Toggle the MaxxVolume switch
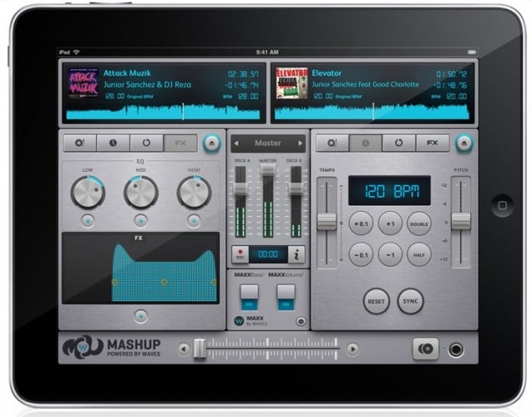The width and height of the screenshot is (532, 417). tap(286, 297)
